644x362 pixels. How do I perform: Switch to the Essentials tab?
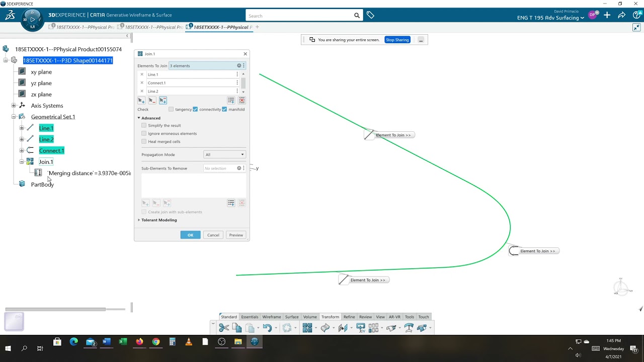click(x=250, y=317)
